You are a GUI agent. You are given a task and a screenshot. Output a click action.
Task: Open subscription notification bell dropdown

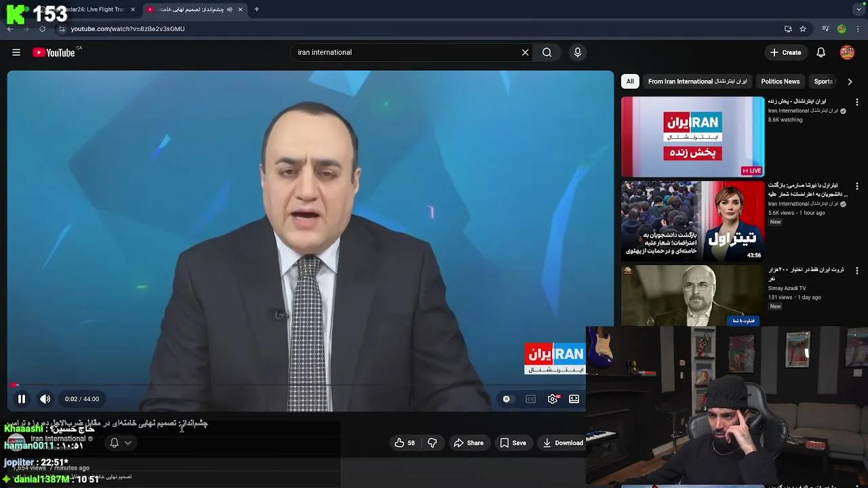click(121, 443)
